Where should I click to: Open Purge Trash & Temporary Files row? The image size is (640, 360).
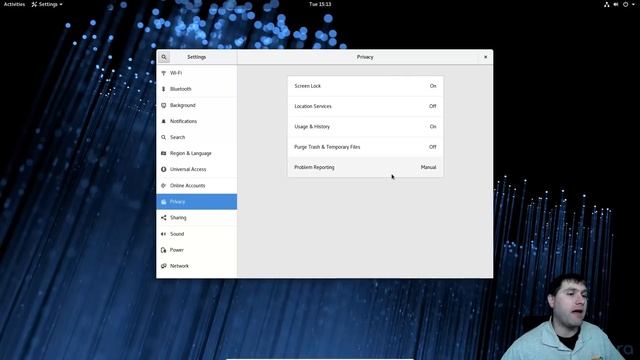click(365, 147)
